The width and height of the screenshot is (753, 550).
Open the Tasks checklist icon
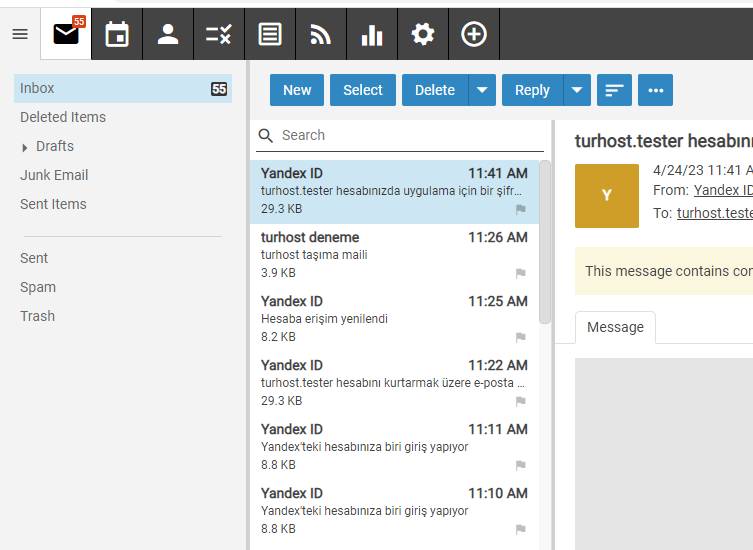(x=218, y=35)
